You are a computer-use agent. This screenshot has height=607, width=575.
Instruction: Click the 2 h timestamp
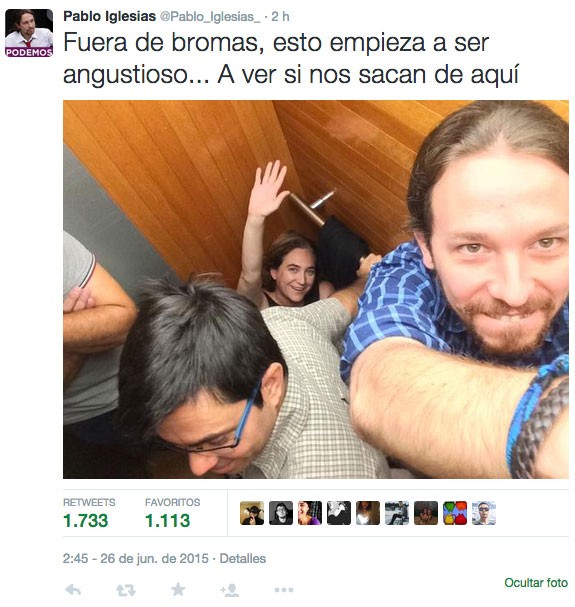(280, 16)
